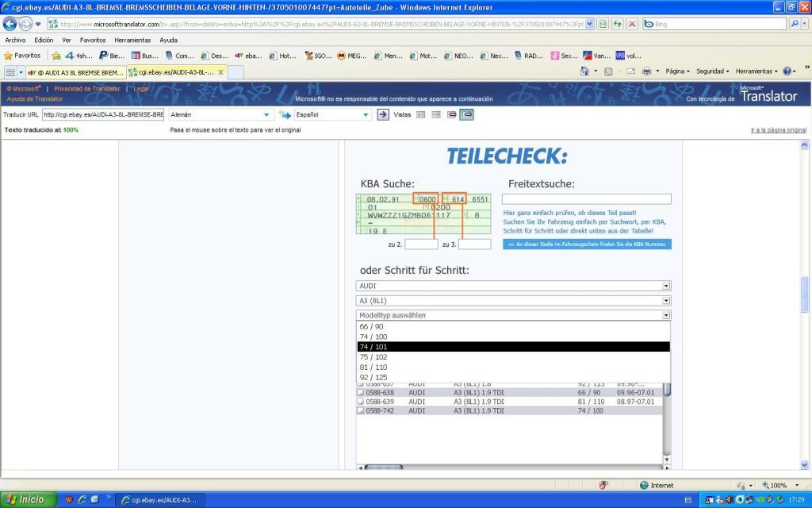Open the Herramientas command bar dropdown
Image resolution: width=812 pixels, height=508 pixels.
[x=756, y=71]
